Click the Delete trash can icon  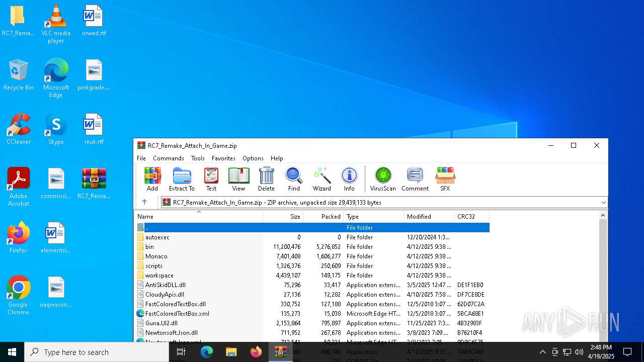click(266, 179)
